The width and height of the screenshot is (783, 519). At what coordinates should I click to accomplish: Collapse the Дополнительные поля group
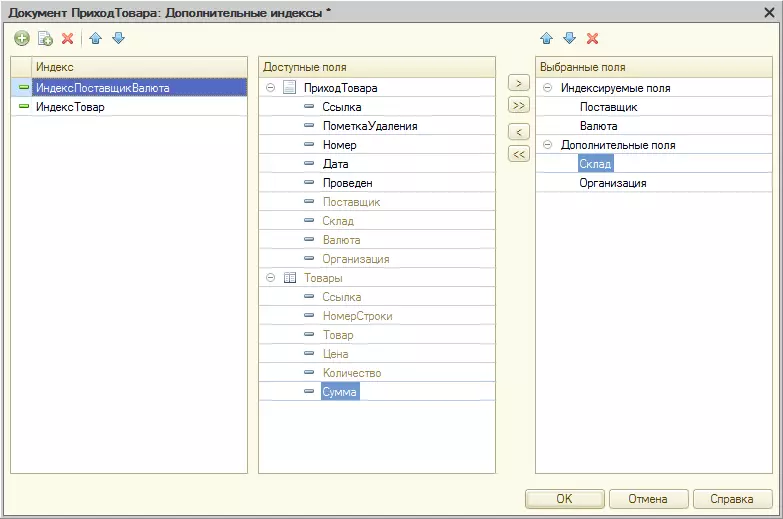547,145
